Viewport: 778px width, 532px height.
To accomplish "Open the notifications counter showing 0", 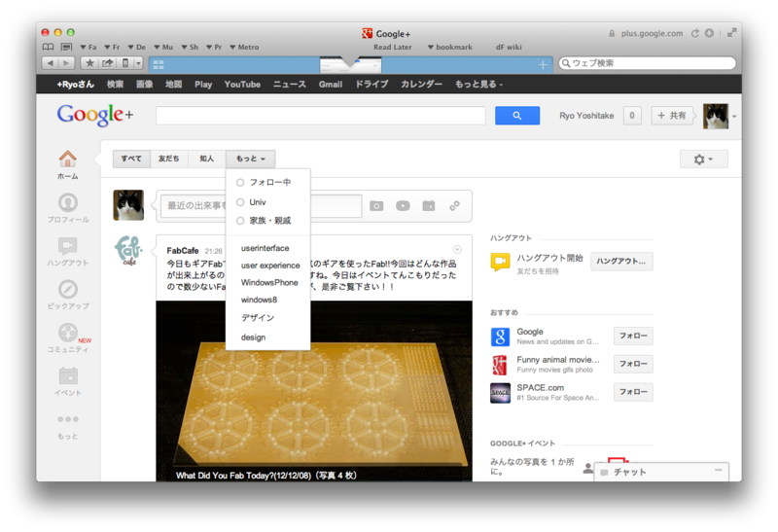I will pyautogui.click(x=632, y=116).
